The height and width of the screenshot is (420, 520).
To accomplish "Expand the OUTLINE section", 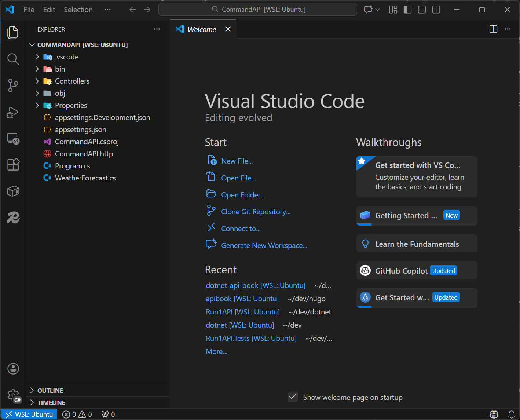I will [50, 390].
